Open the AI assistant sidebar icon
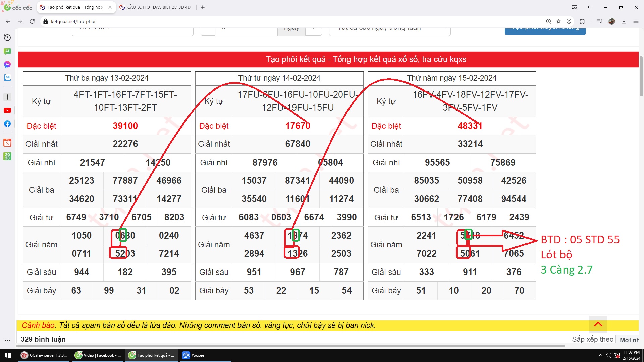 7,51
